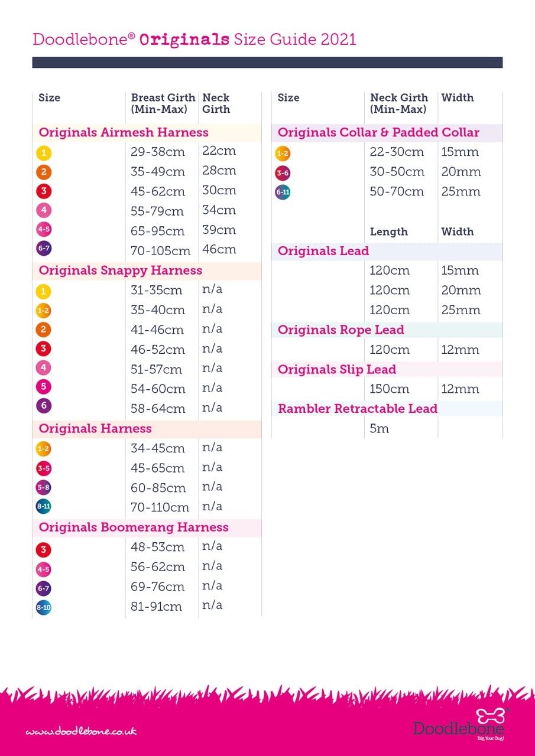535x756 pixels.
Task: Click the Rambler Retractable Lead heading
Action: point(358,409)
